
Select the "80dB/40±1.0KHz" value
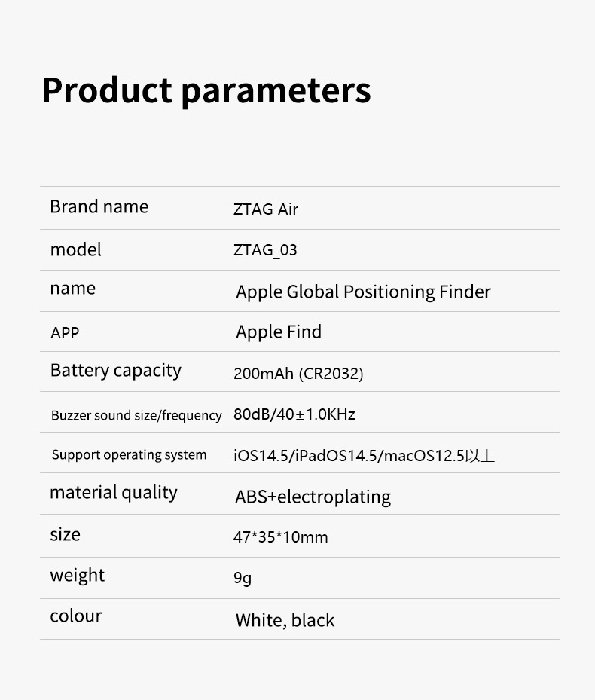coord(294,414)
